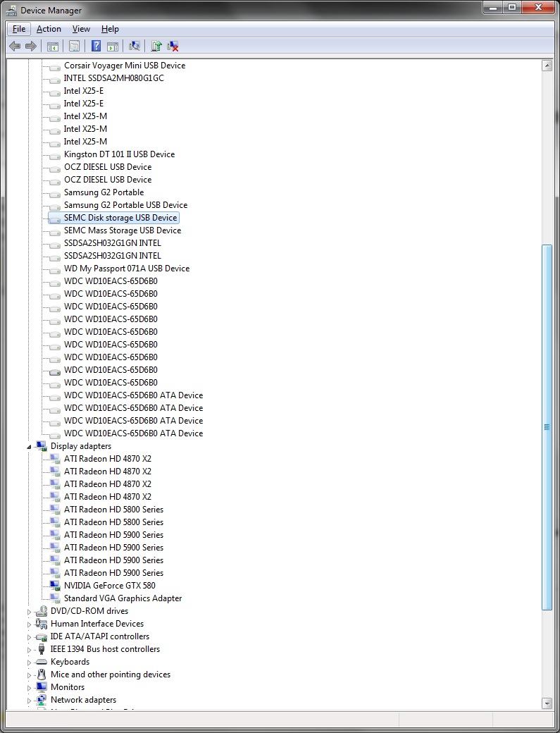Click the icon beside NVIDIA GeForce GTX 580
Screen dimensions: 560x733
pos(55,585)
